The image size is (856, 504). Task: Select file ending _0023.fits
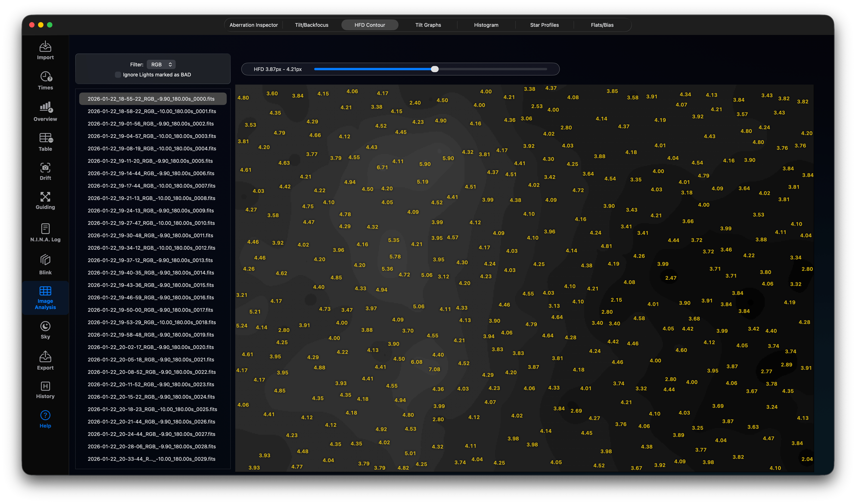(x=153, y=384)
